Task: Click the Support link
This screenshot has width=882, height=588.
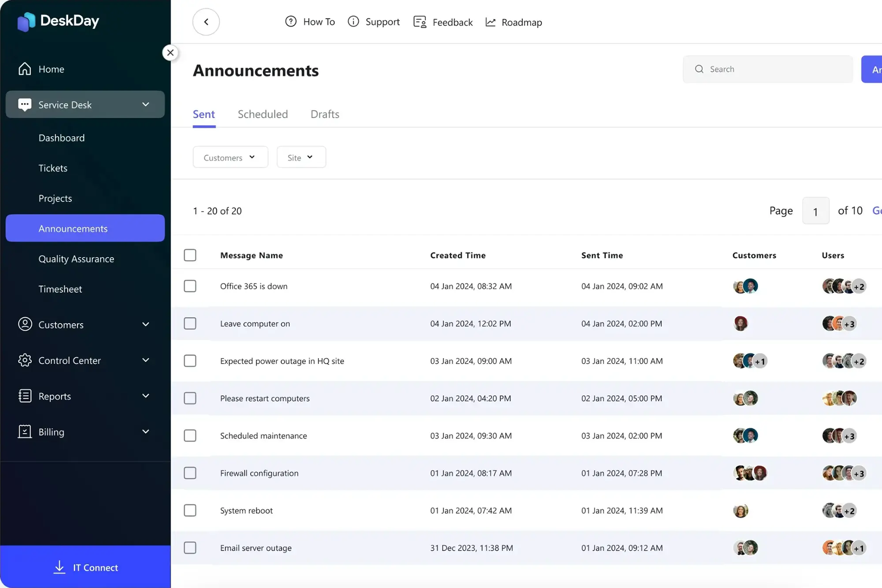Action: pos(374,22)
